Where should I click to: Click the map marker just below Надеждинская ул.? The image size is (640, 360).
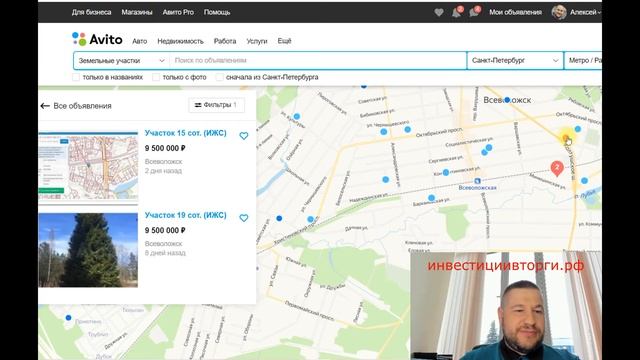pos(431,198)
